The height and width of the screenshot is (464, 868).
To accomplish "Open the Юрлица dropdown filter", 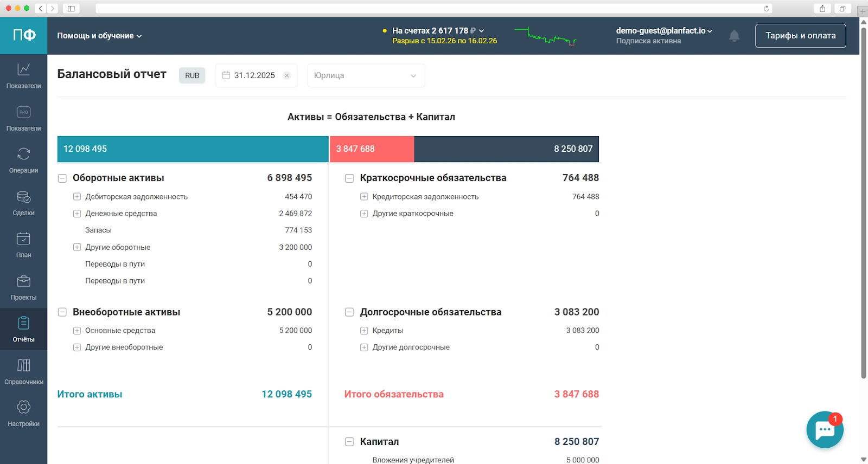I will click(366, 75).
